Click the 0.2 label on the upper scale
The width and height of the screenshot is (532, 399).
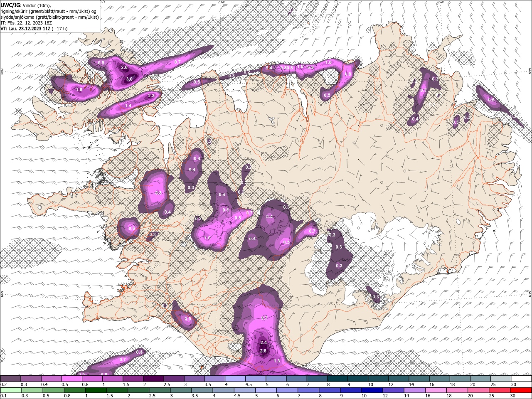pyautogui.click(x=4, y=384)
